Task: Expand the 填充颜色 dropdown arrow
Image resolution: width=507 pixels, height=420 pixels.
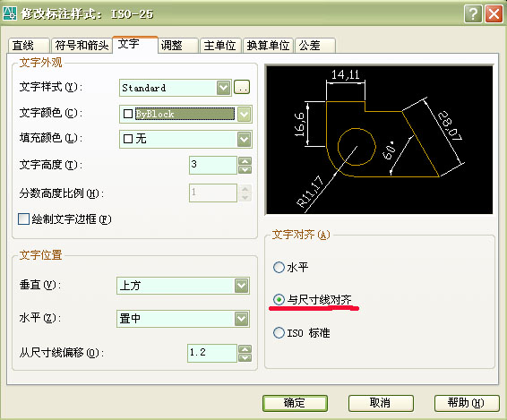Action: [x=244, y=140]
